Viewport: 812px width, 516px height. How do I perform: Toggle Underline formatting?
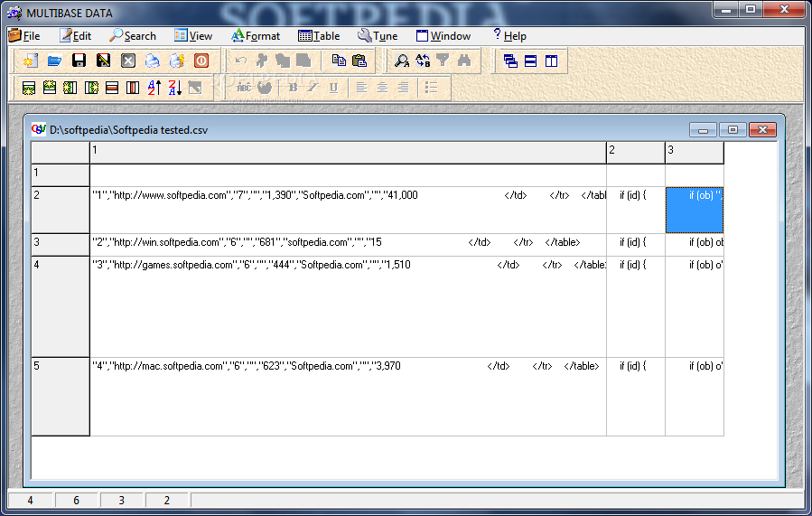(x=333, y=88)
